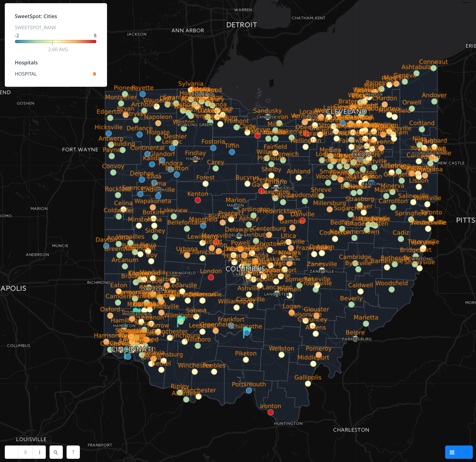The width and height of the screenshot is (476, 462).
Task: Click the blue marker below Fostoria
Action: click(x=213, y=148)
